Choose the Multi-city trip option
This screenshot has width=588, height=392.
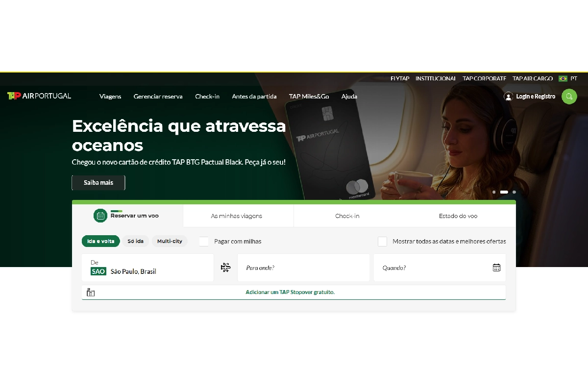(x=170, y=241)
